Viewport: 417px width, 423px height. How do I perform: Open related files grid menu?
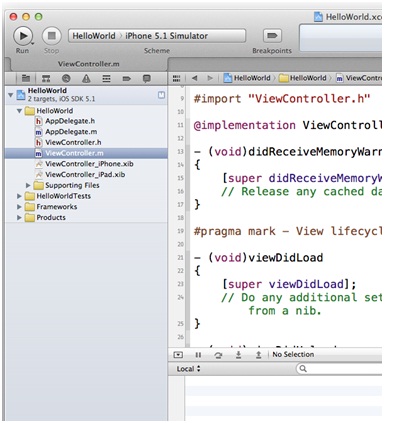(x=177, y=78)
